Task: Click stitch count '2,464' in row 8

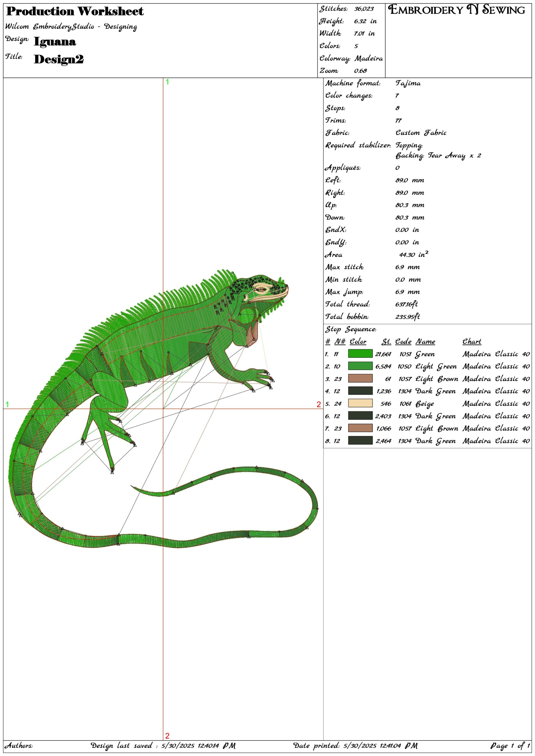Action: (x=383, y=441)
